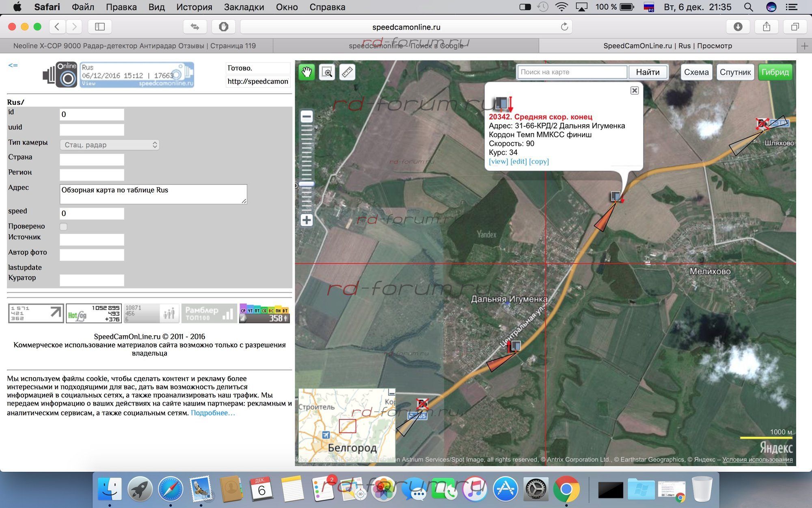Click the id input field

(x=92, y=114)
